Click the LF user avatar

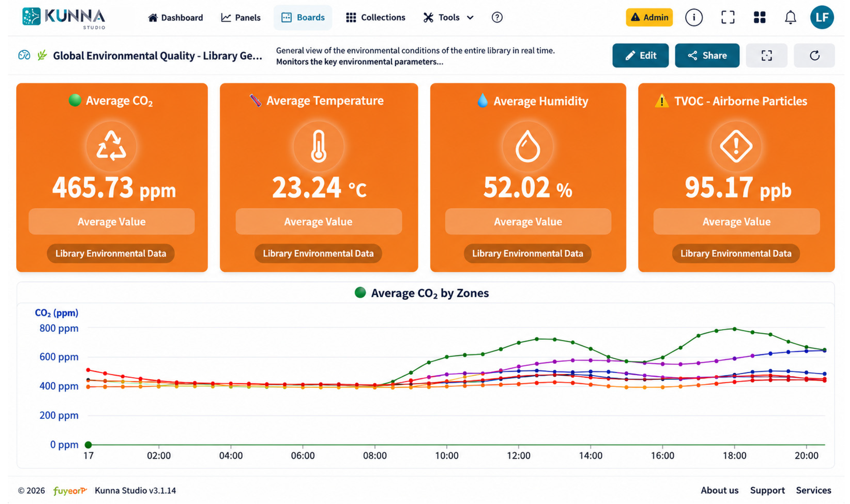tap(822, 17)
